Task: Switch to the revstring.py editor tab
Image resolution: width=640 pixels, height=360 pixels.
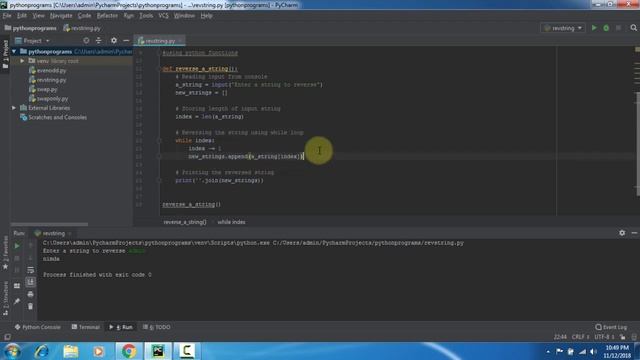Action: (160, 41)
